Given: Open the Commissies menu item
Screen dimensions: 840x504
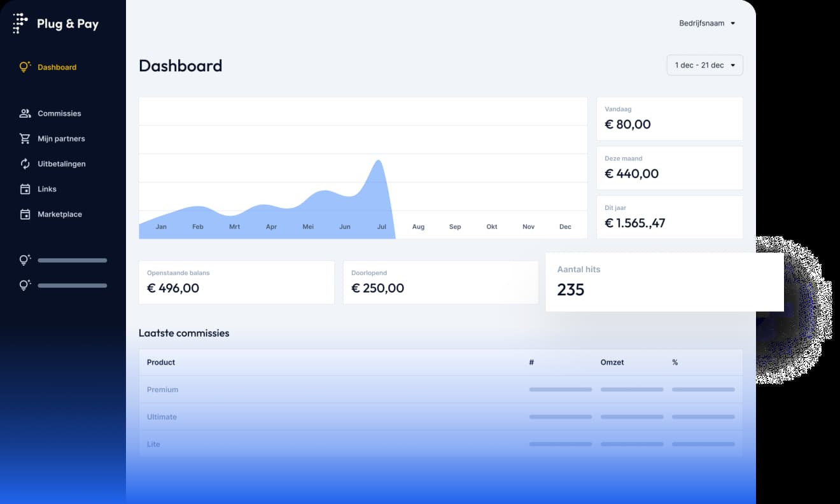Looking at the screenshot, I should 59,113.
